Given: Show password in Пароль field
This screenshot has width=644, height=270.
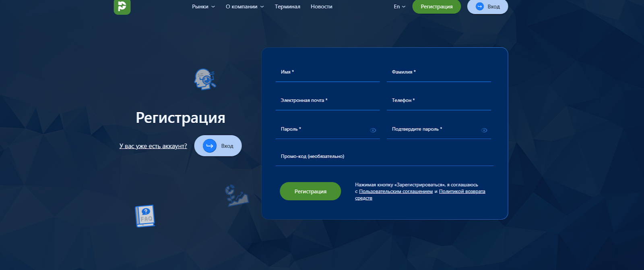Looking at the screenshot, I should [373, 130].
